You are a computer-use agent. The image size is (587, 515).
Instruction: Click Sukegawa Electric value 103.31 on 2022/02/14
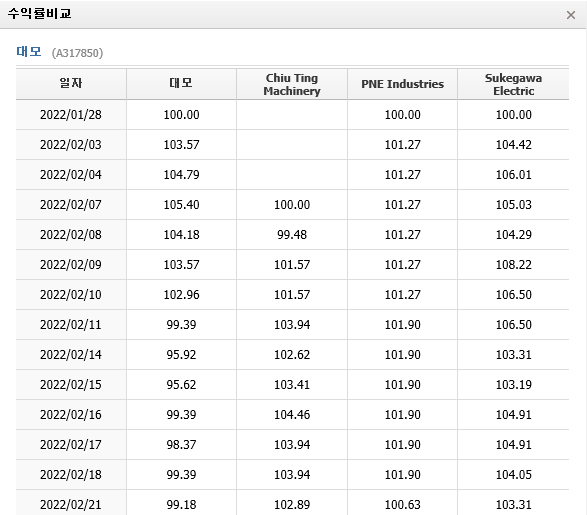coord(514,354)
